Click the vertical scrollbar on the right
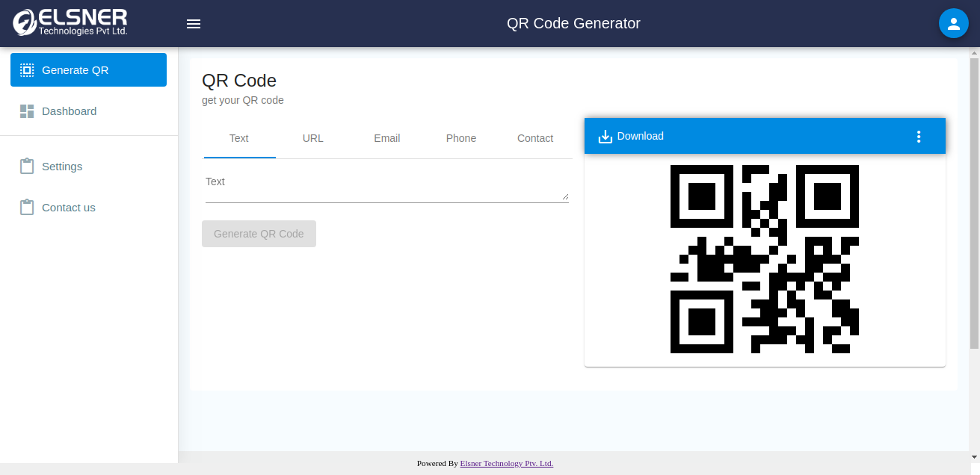 point(974,202)
